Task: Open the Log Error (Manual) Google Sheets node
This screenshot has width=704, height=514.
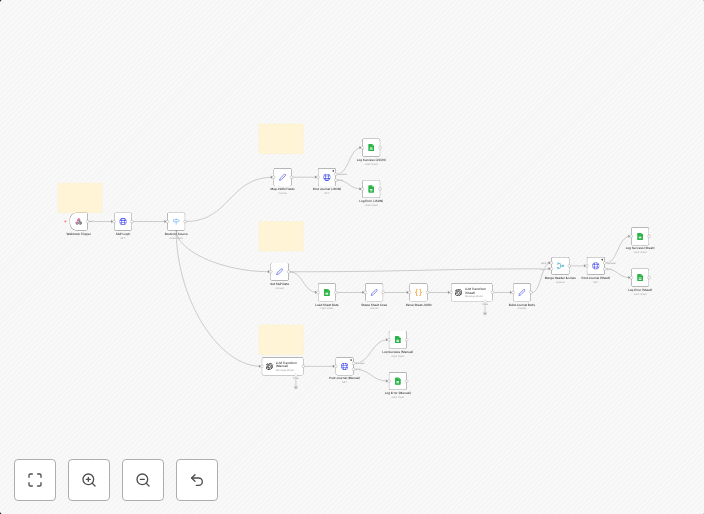Action: pos(398,382)
